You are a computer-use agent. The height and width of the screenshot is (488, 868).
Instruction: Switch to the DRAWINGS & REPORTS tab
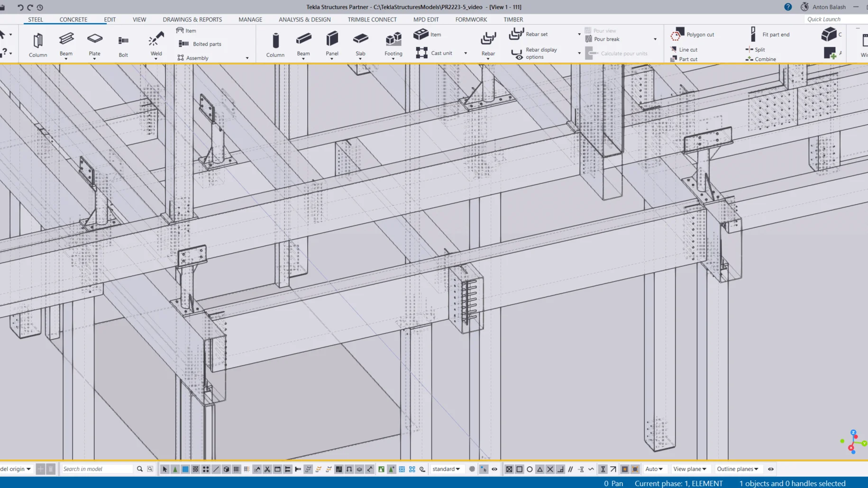point(192,19)
